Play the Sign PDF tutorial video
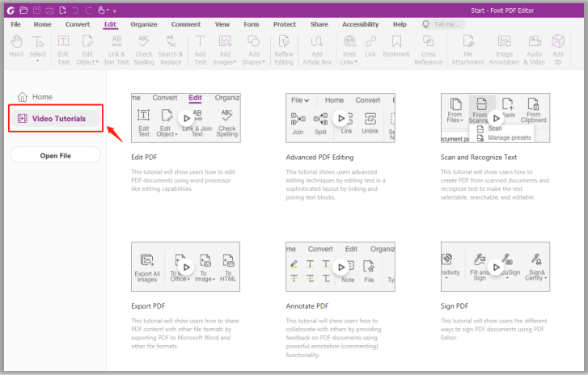Viewport: 588px width, 375px height. point(496,268)
